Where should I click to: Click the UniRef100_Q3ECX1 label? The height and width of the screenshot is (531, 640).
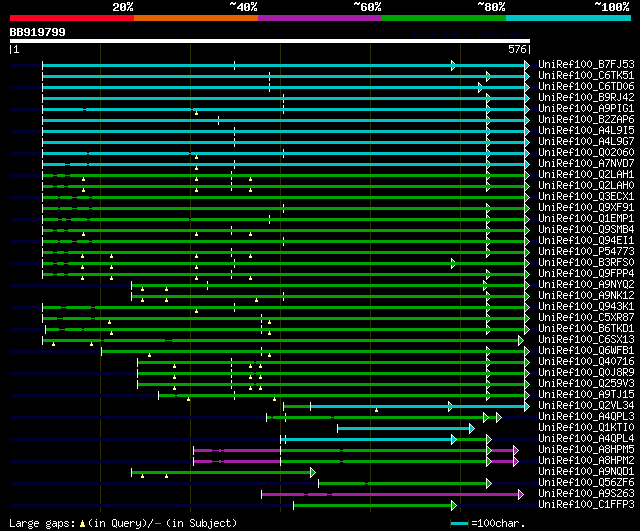click(586, 196)
